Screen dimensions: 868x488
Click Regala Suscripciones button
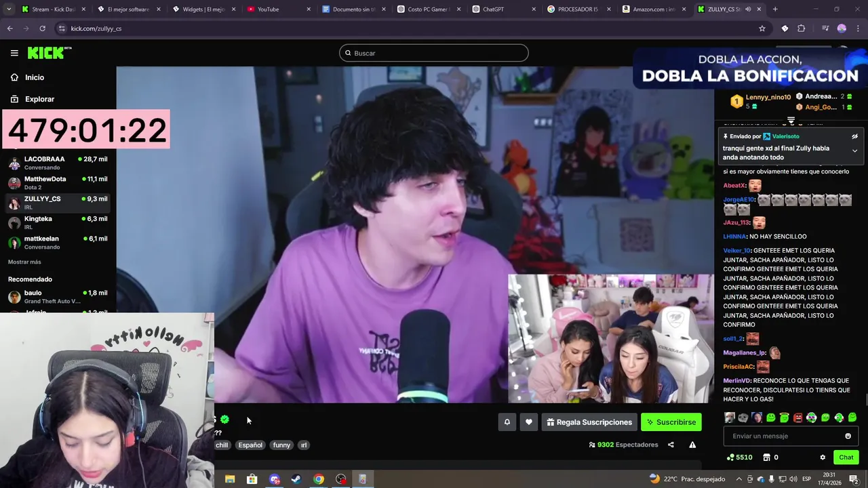[x=589, y=422]
